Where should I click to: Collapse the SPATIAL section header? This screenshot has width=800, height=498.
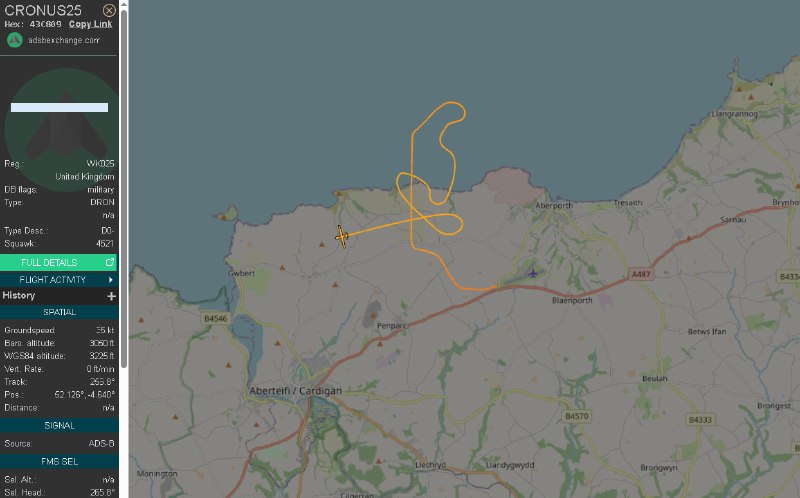[59, 312]
